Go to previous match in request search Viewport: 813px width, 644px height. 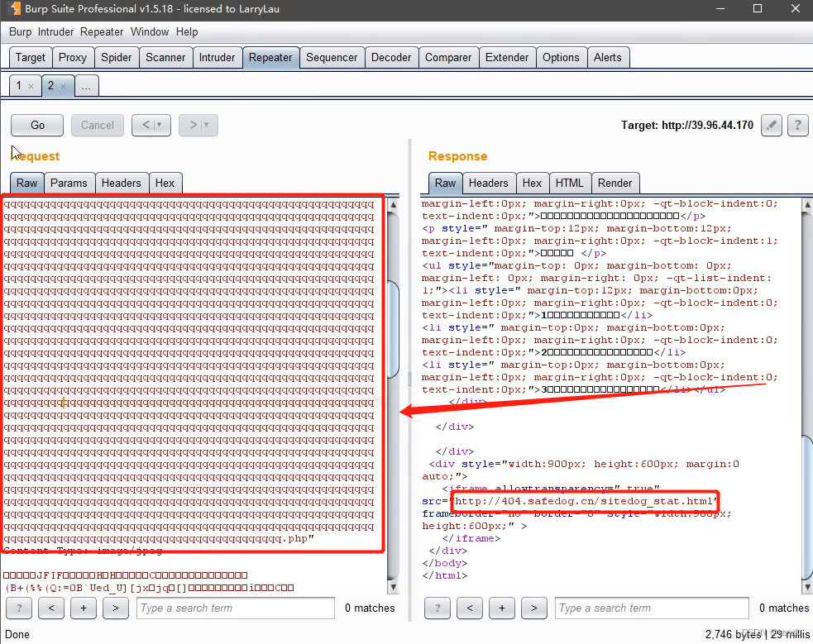51,608
